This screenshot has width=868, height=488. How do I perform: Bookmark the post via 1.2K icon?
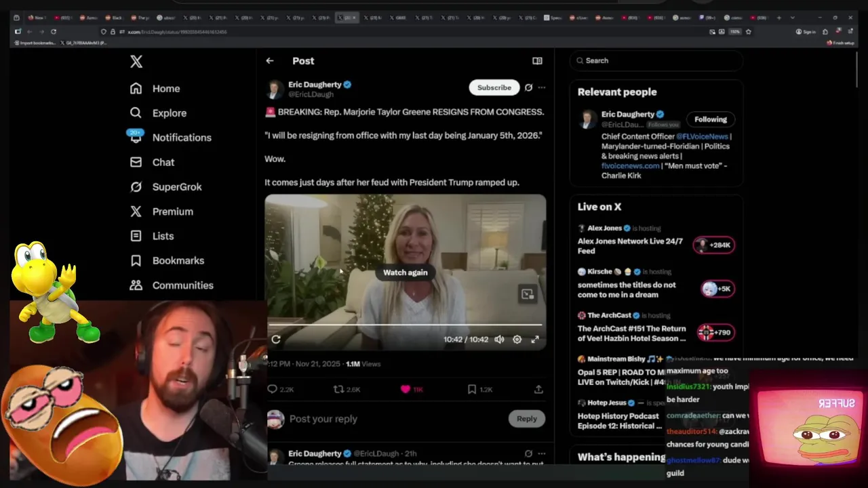(471, 390)
